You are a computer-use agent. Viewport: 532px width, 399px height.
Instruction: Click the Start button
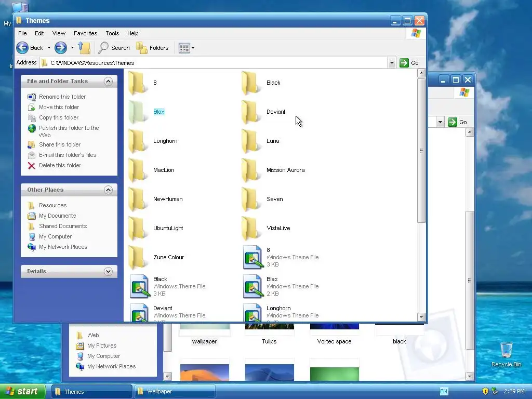[x=22, y=392]
